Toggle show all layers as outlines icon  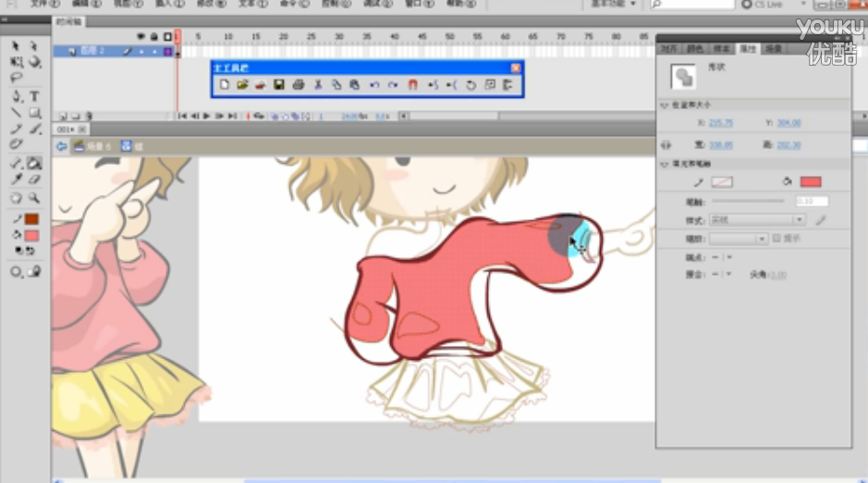point(167,37)
